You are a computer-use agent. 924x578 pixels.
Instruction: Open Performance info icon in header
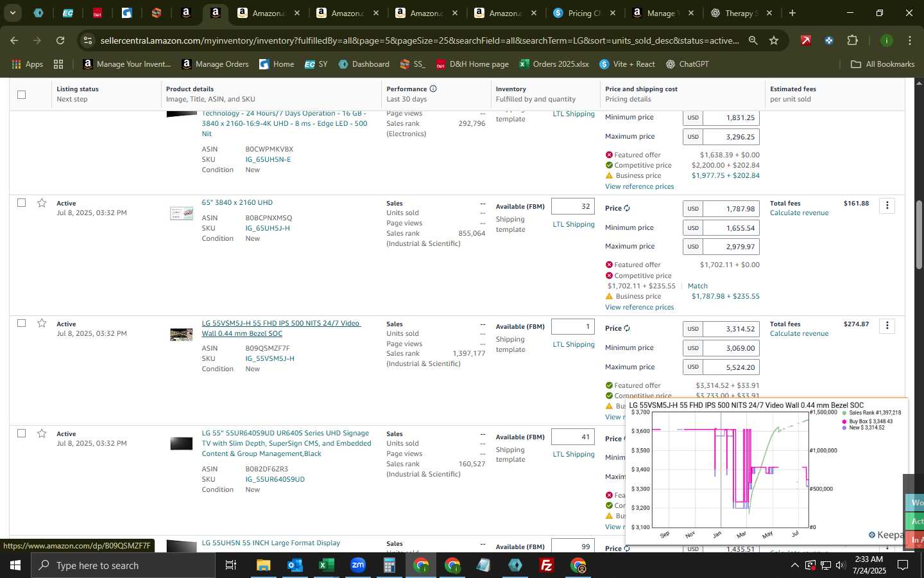[x=433, y=89]
